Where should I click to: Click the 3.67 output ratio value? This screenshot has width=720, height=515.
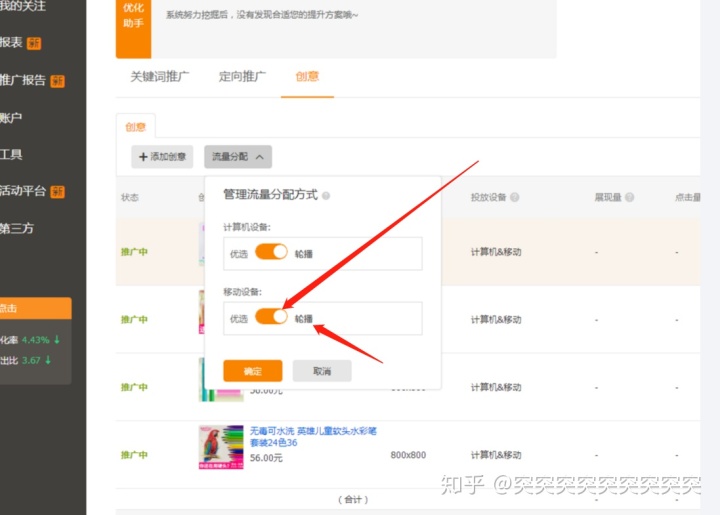[x=31, y=360]
